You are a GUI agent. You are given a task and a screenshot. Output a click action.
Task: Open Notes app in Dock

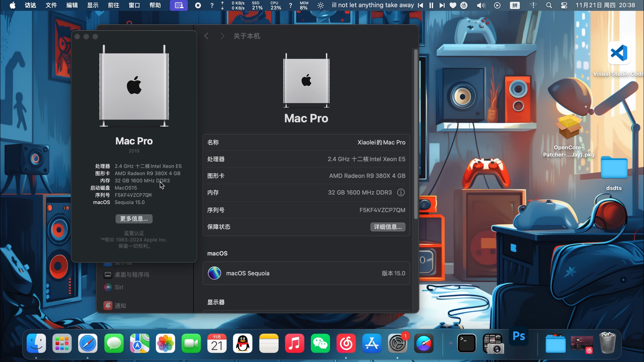pyautogui.click(x=269, y=343)
